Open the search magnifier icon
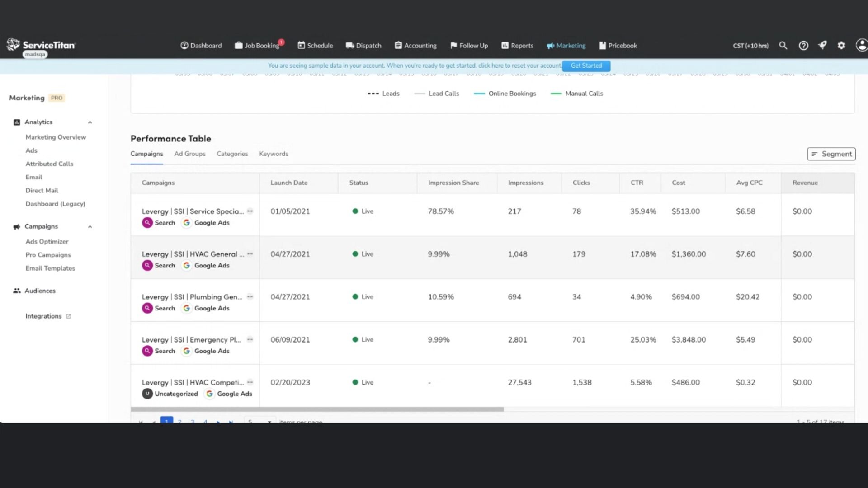 [783, 46]
